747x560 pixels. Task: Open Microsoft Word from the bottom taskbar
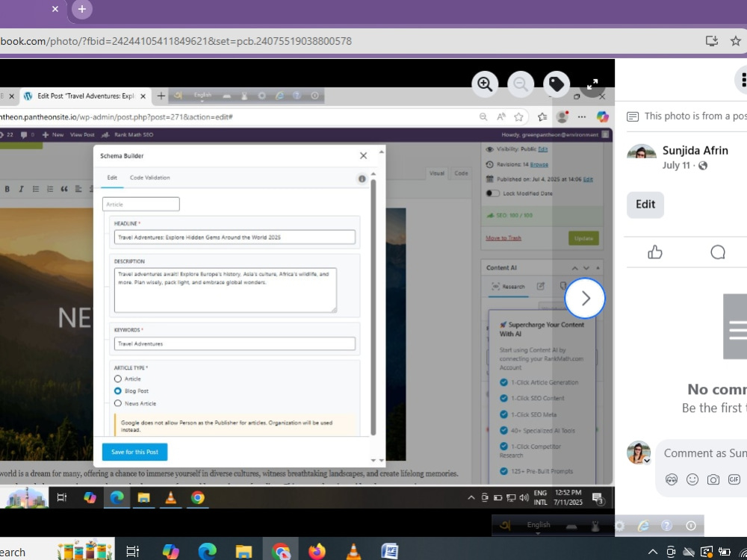[x=389, y=552]
